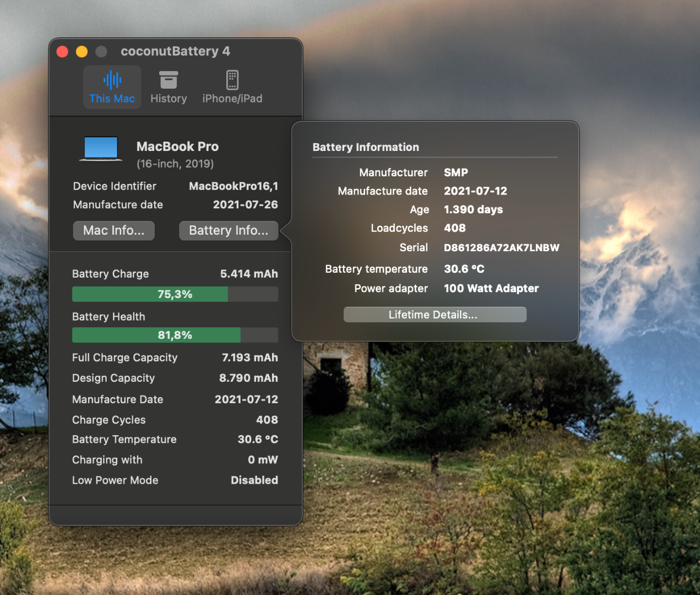The image size is (700, 595).
Task: Select the This Mac waveform icon
Action: coord(112,80)
